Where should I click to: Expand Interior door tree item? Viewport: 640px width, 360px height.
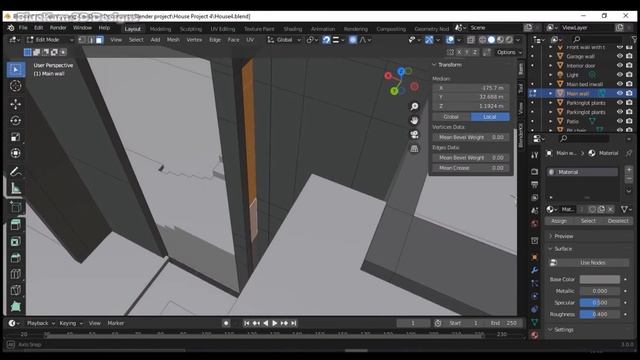550,66
